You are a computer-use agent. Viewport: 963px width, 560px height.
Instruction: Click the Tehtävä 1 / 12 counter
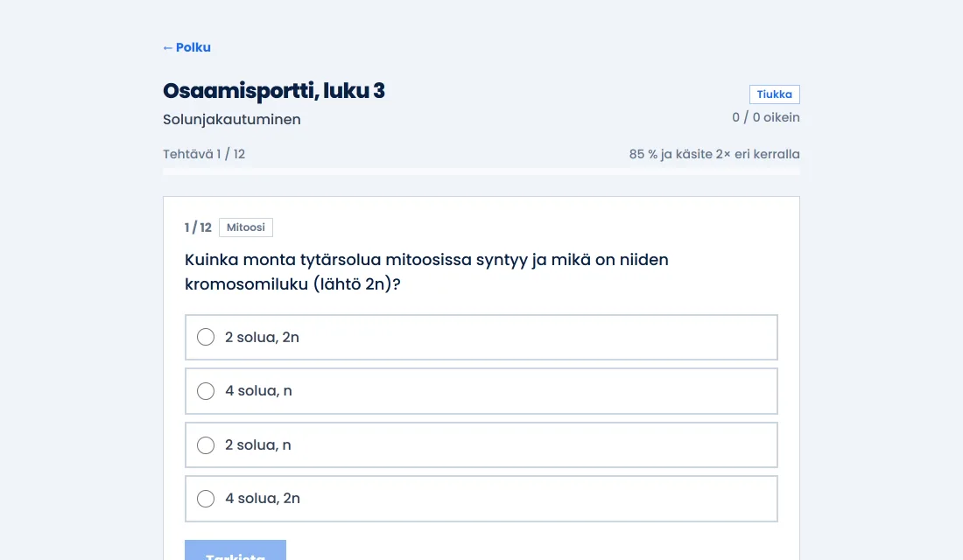click(204, 154)
